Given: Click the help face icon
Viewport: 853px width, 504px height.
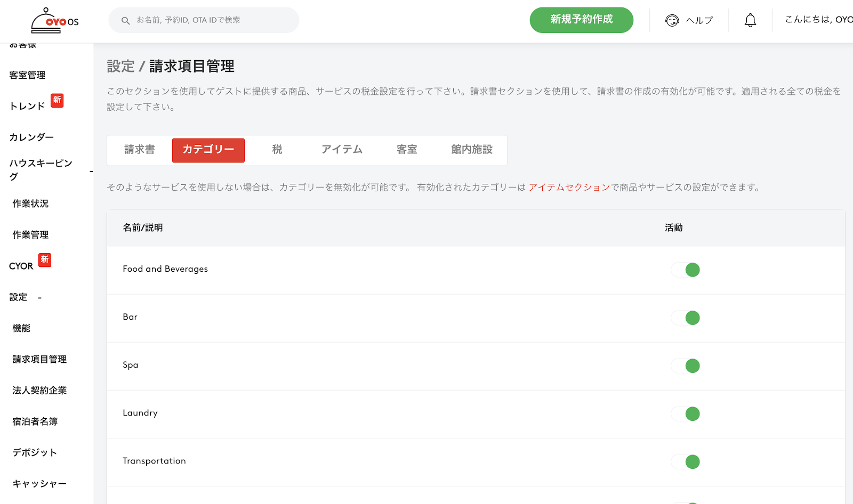Looking at the screenshot, I should click(672, 21).
